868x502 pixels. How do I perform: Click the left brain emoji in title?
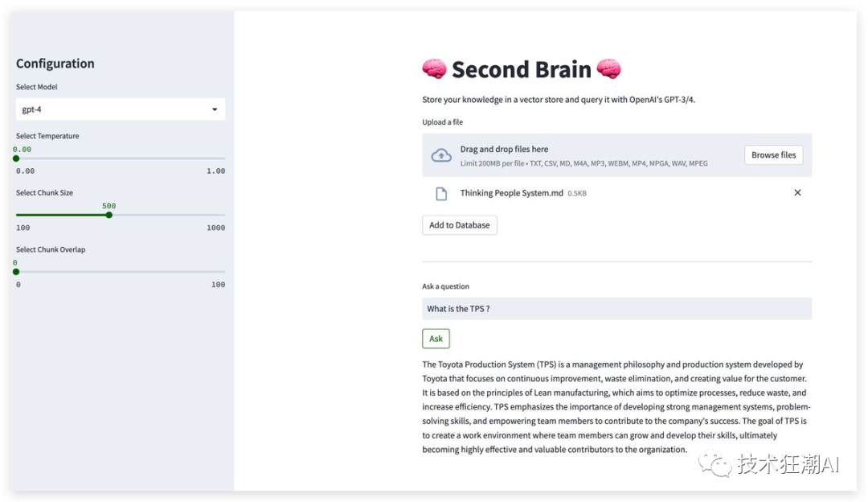pyautogui.click(x=434, y=70)
